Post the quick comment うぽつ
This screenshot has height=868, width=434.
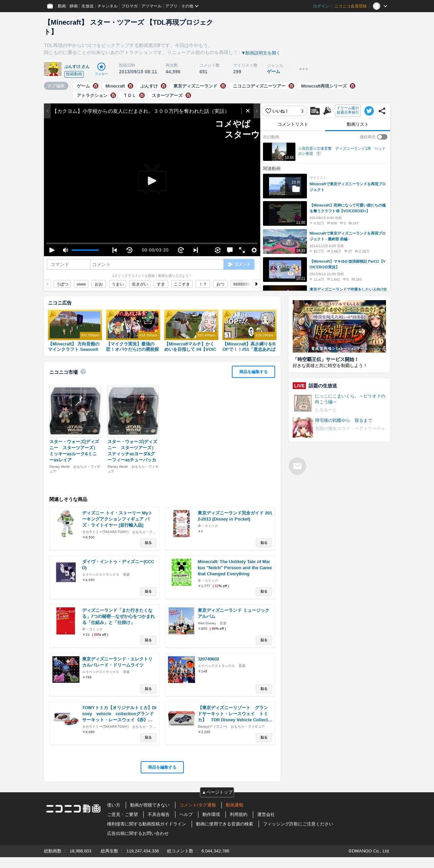tap(62, 284)
